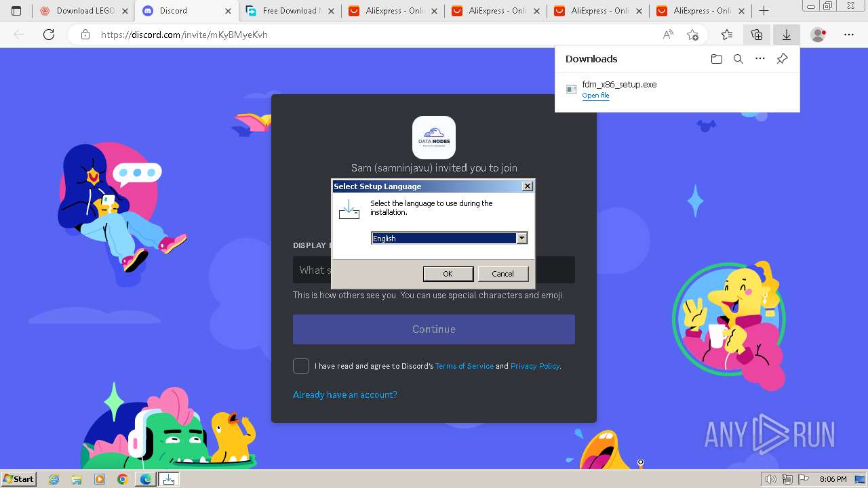Open a new browser tab

tap(764, 11)
